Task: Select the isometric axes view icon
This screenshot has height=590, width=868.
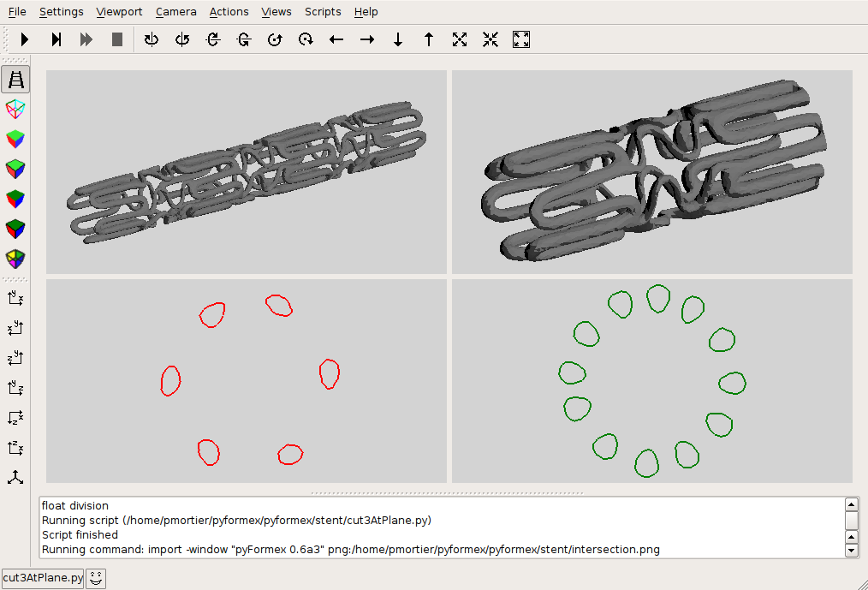Action: click(15, 478)
